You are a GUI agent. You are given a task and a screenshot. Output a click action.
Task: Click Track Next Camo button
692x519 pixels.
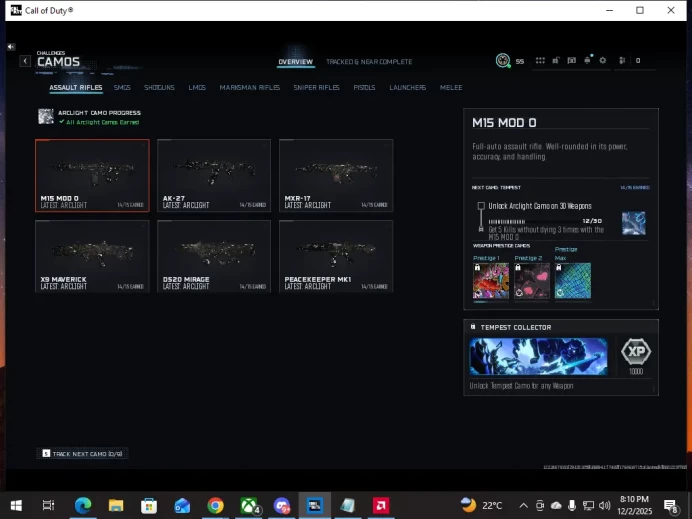point(83,454)
